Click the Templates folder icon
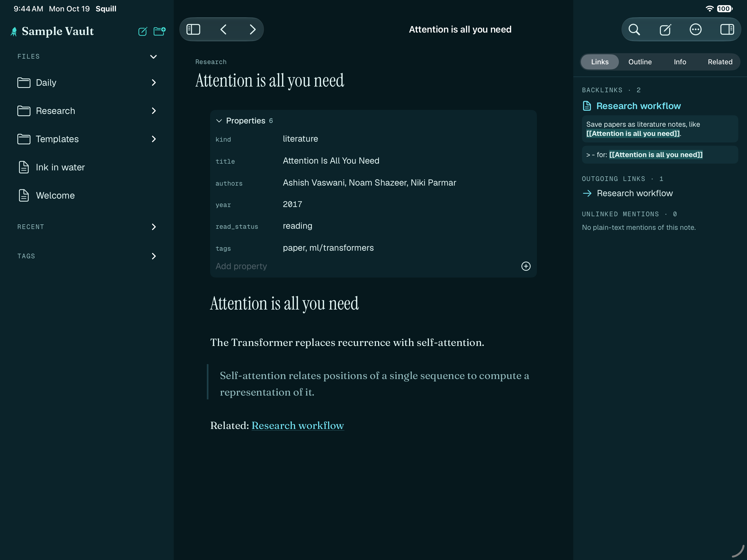The image size is (747, 560). (24, 139)
